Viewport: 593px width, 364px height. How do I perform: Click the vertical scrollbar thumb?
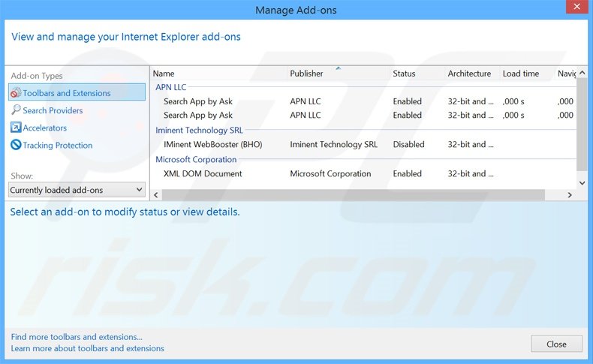(x=582, y=125)
